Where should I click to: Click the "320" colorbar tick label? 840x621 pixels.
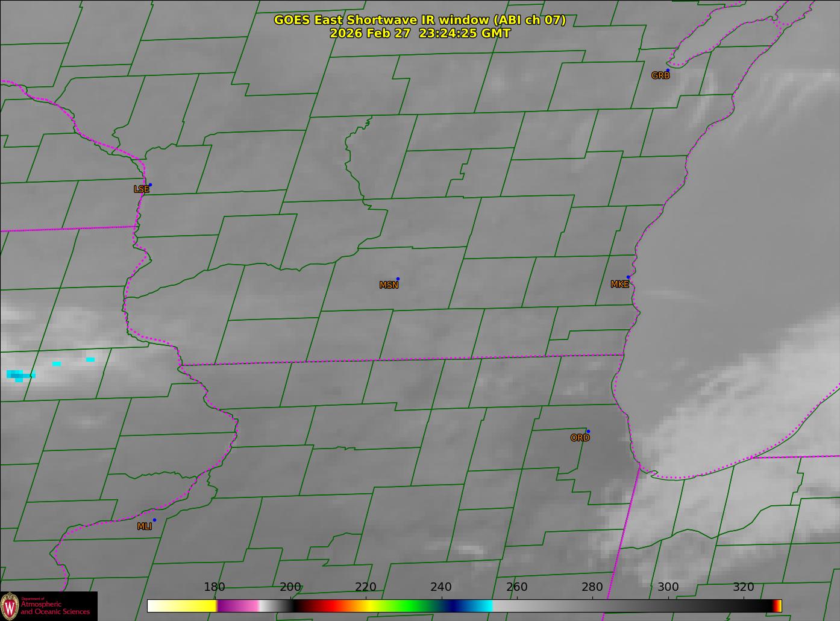pos(744,587)
